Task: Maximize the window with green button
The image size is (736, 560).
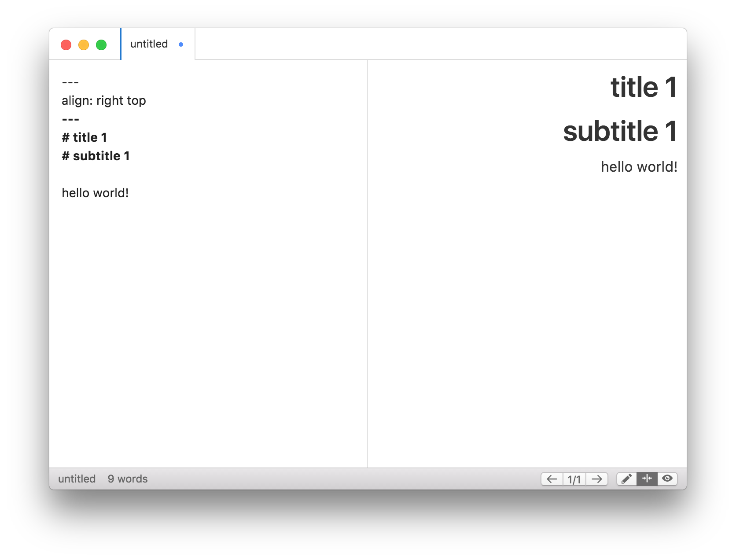Action: [101, 45]
